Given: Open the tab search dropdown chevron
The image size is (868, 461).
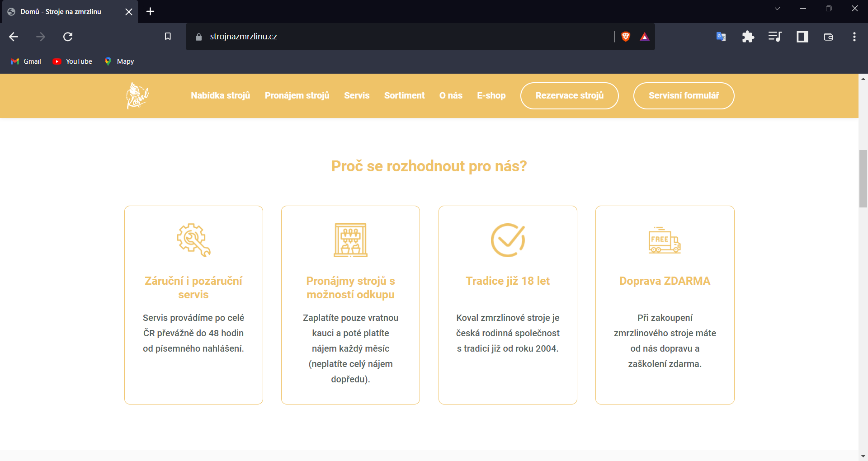Looking at the screenshot, I should [778, 9].
